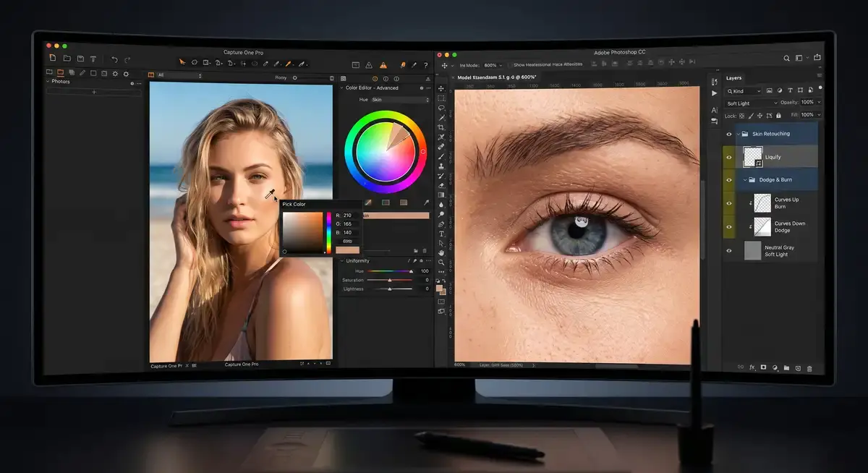Create a new layer group folder icon
The width and height of the screenshot is (868, 473).
(786, 367)
